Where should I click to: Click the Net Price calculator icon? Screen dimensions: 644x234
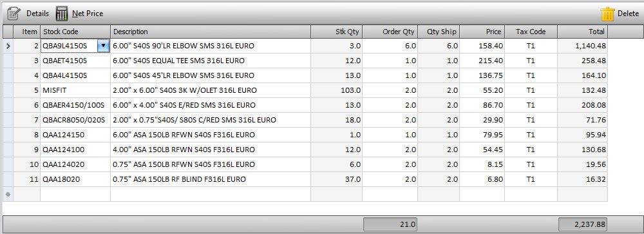(62, 14)
